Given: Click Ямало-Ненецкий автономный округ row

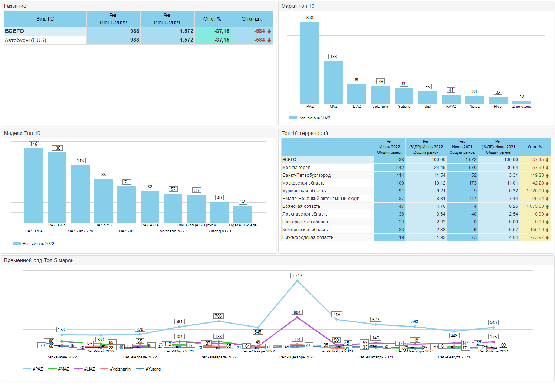Looking at the screenshot, I should point(416,199).
